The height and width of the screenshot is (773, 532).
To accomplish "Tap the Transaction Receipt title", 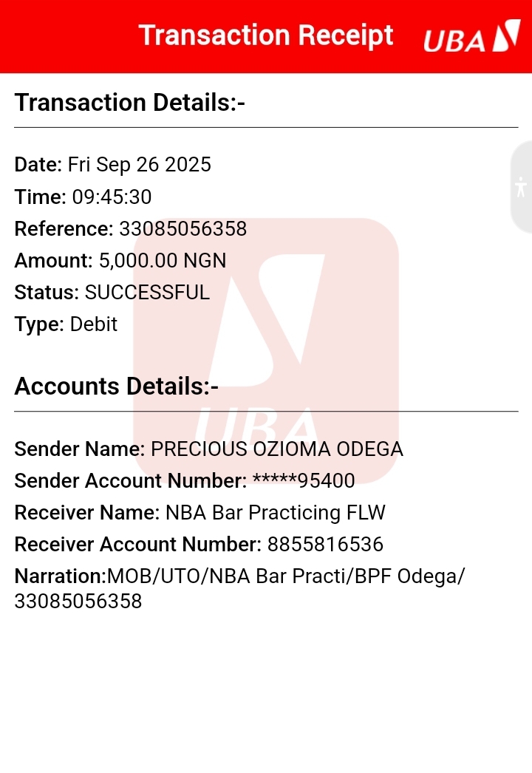I will [x=266, y=35].
